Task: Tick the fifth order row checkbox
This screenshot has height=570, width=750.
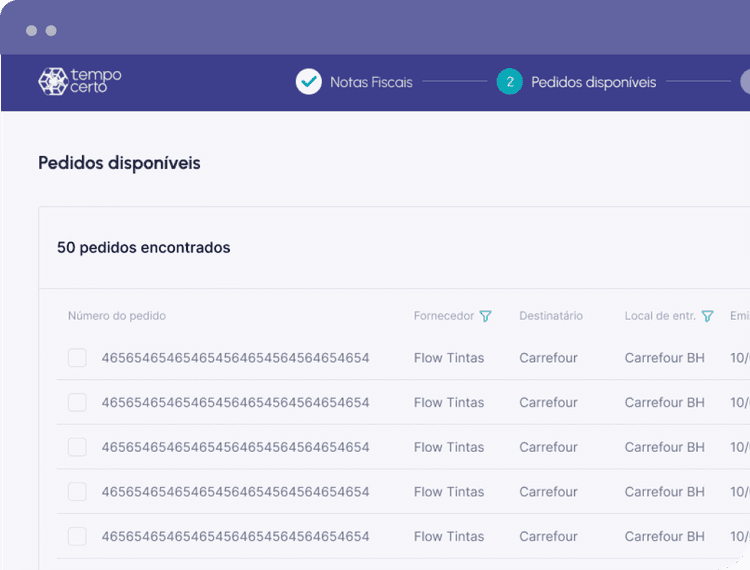Action: (x=77, y=537)
